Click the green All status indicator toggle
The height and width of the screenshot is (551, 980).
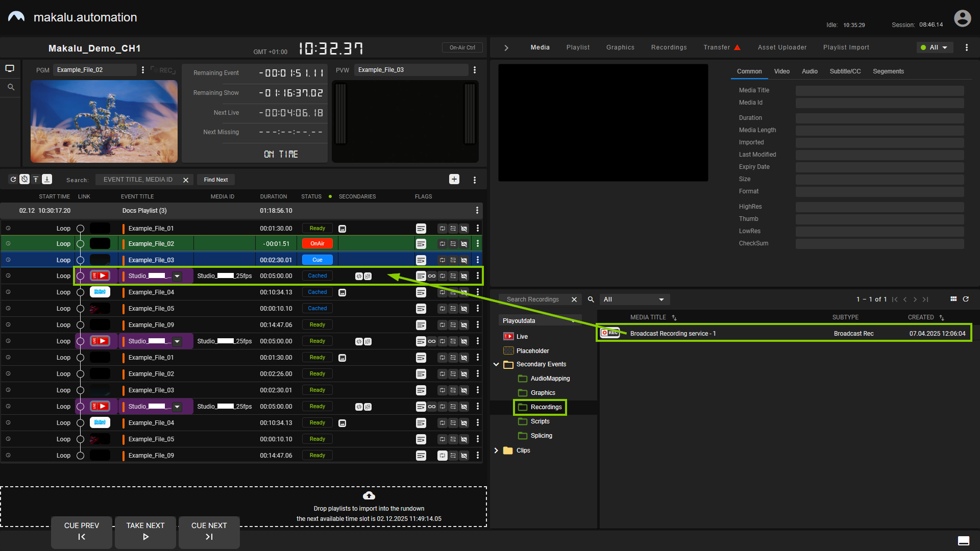click(934, 47)
